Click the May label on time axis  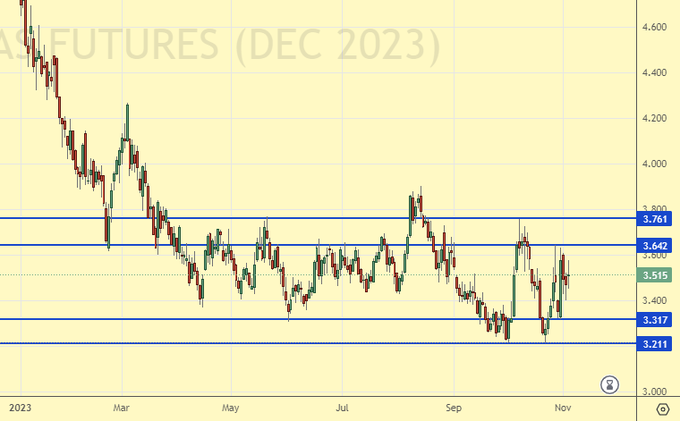(x=231, y=408)
